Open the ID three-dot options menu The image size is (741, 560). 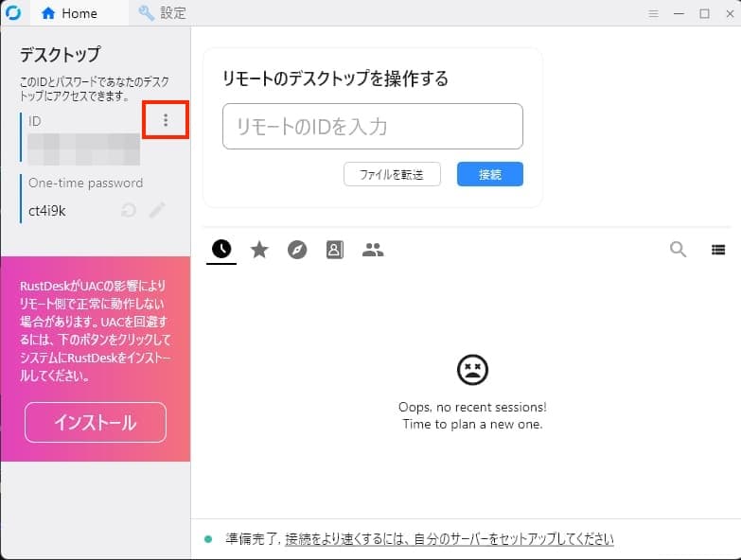click(x=166, y=120)
